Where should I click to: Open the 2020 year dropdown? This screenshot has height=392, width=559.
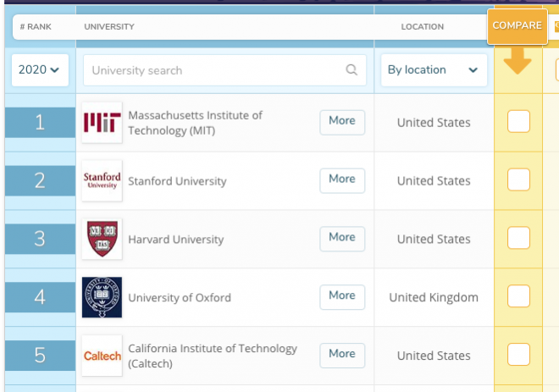40,69
